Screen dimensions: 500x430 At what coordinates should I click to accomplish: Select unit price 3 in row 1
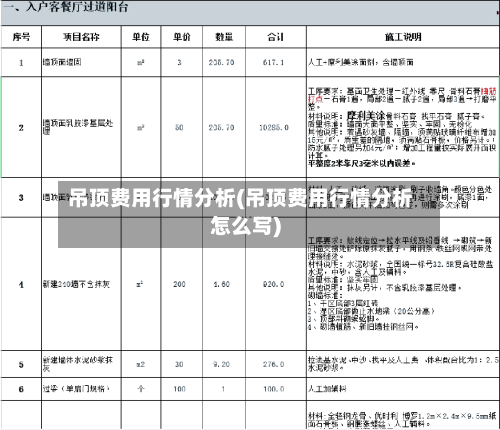(179, 62)
